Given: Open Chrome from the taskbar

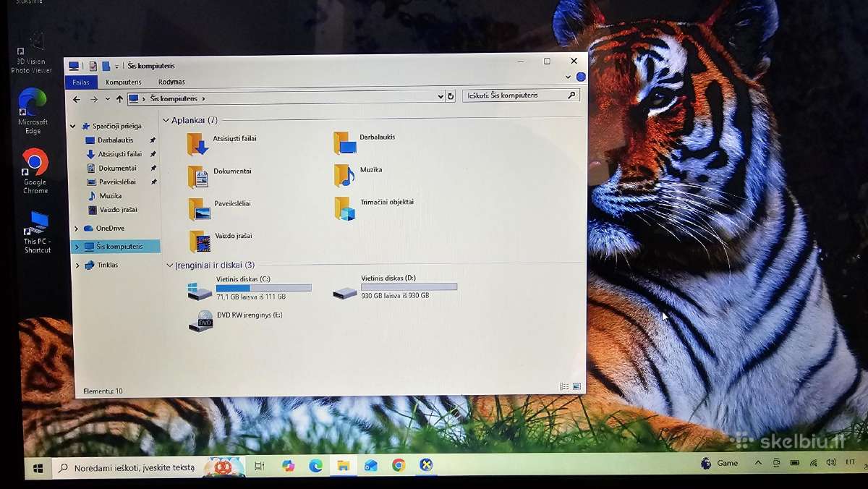Looking at the screenshot, I should click(x=399, y=465).
